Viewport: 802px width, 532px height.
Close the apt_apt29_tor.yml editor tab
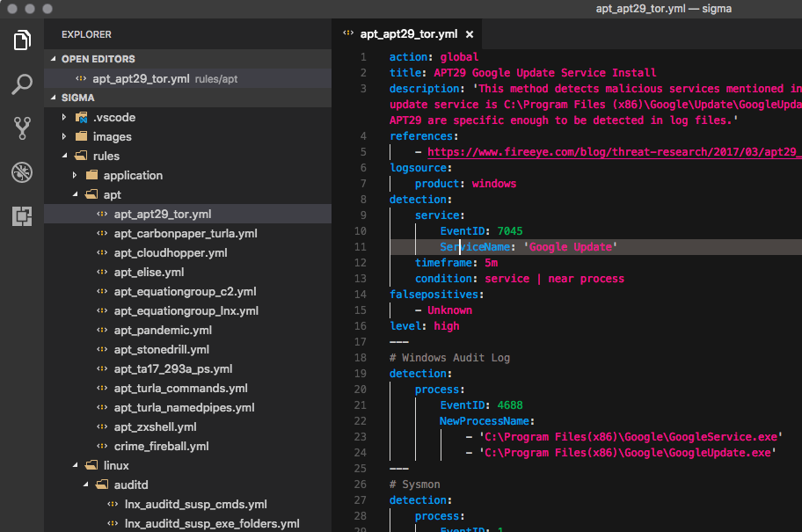[470, 34]
